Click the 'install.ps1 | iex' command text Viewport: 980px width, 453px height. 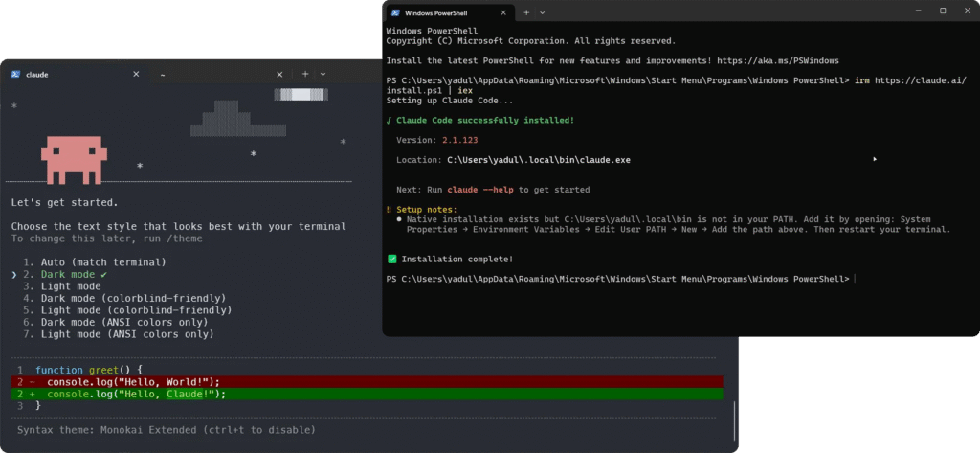(430, 90)
